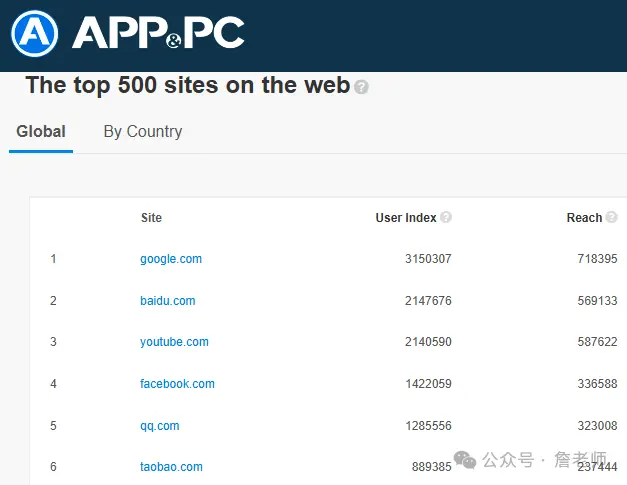Click the APP&PC brand text
Image resolution: width=627 pixels, height=485 pixels.
[158, 33]
